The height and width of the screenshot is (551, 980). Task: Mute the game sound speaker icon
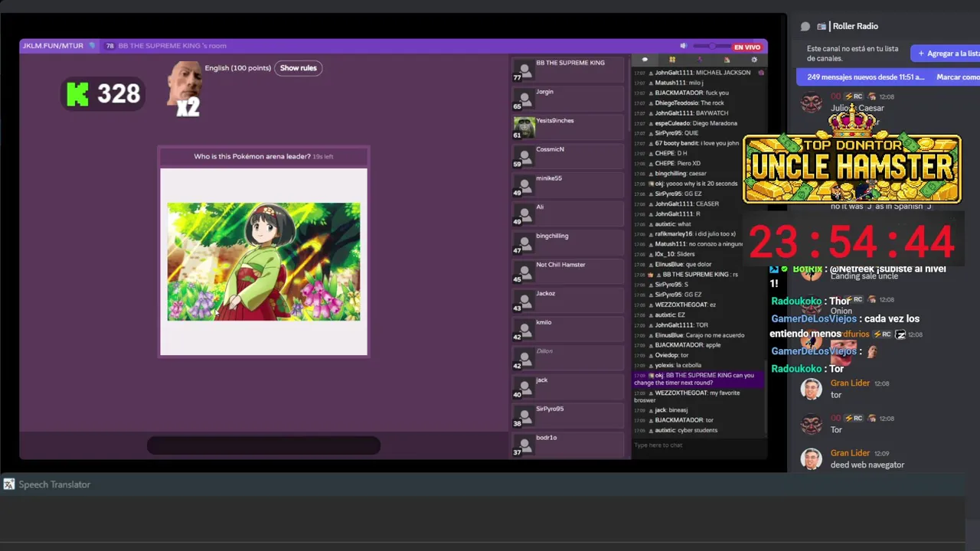(x=684, y=46)
